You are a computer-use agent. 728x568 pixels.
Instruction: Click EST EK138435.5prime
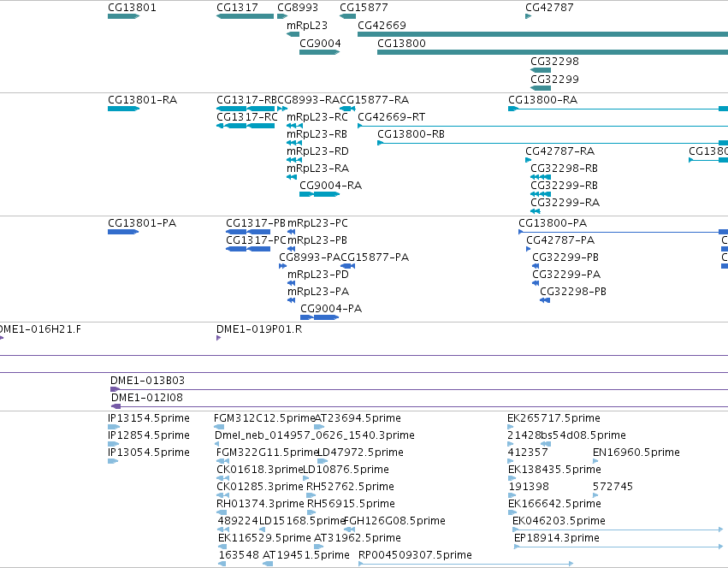click(554, 470)
